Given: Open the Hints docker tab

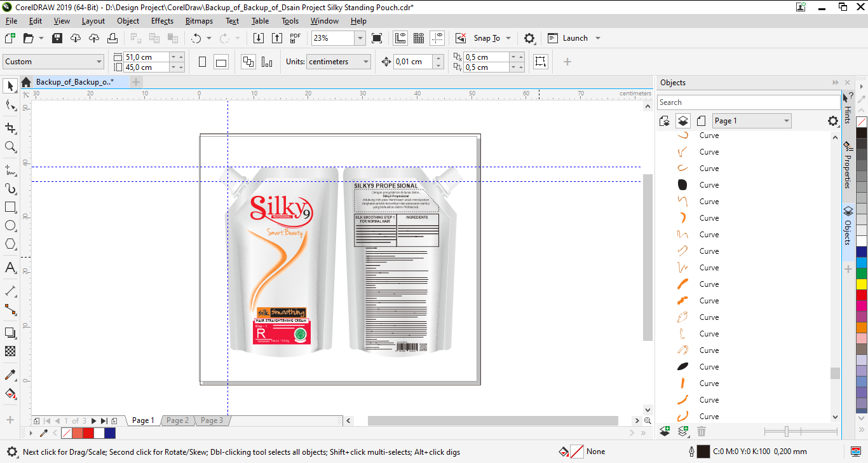Looking at the screenshot, I should tap(848, 108).
